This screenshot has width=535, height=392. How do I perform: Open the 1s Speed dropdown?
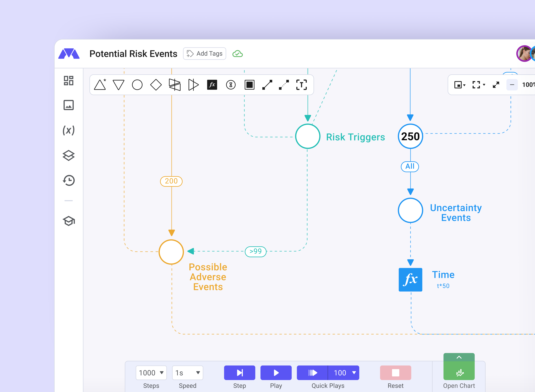(187, 373)
